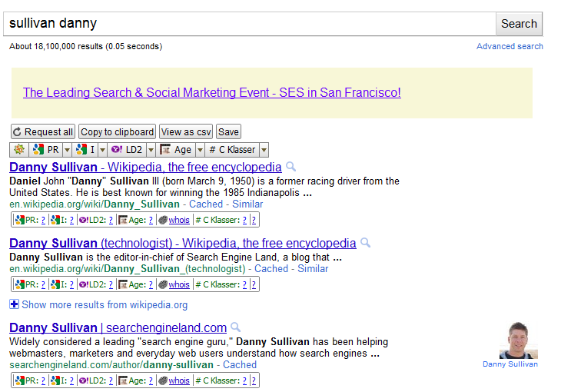Viewport: 581px width, 392px height.
Task: Open SEOquake settings gear icon
Action: coord(19,150)
